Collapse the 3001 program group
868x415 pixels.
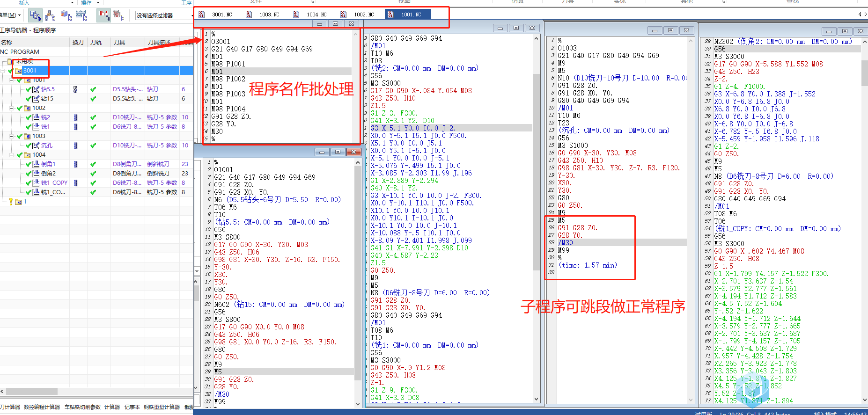tap(3, 71)
